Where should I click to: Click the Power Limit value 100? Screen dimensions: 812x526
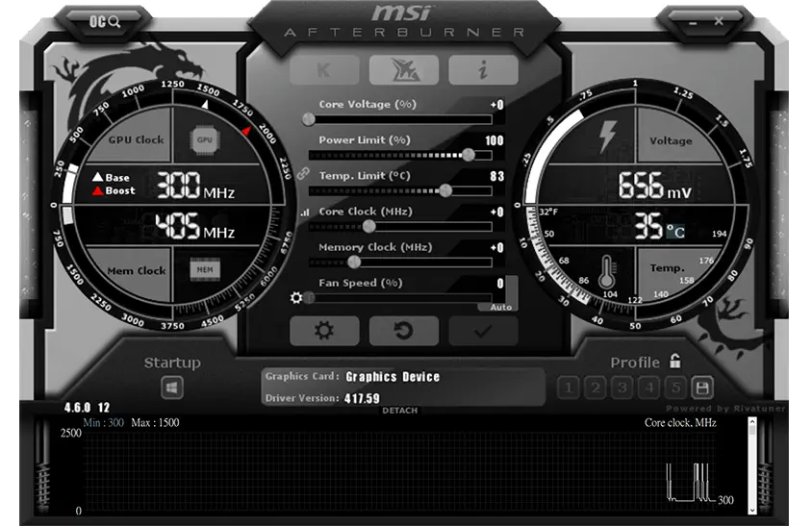[x=495, y=140]
